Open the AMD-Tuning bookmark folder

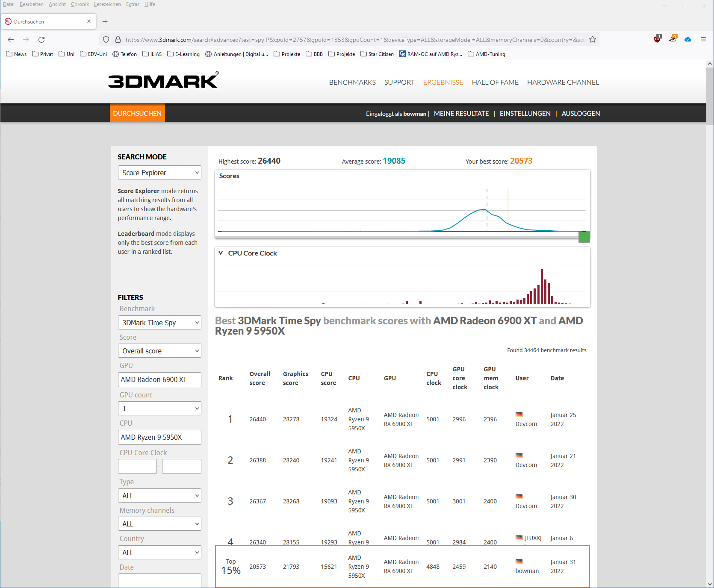[487, 54]
